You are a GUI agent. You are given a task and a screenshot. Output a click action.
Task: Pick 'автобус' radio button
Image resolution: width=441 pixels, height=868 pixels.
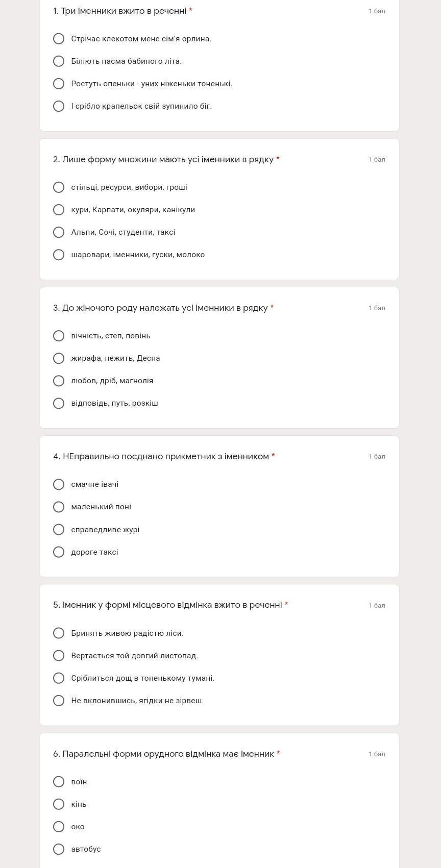[x=59, y=849]
